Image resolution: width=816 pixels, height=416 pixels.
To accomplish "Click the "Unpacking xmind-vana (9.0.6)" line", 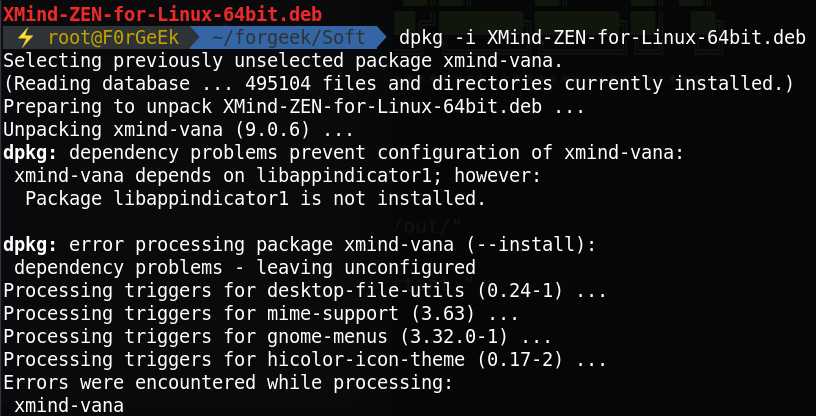I will coord(179,129).
